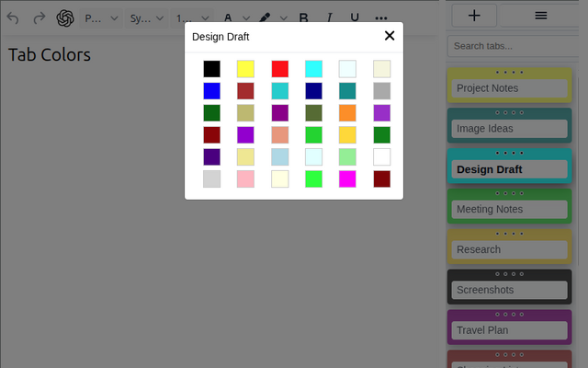
Task: Click the Design Draft dialog title
Action: 220,37
